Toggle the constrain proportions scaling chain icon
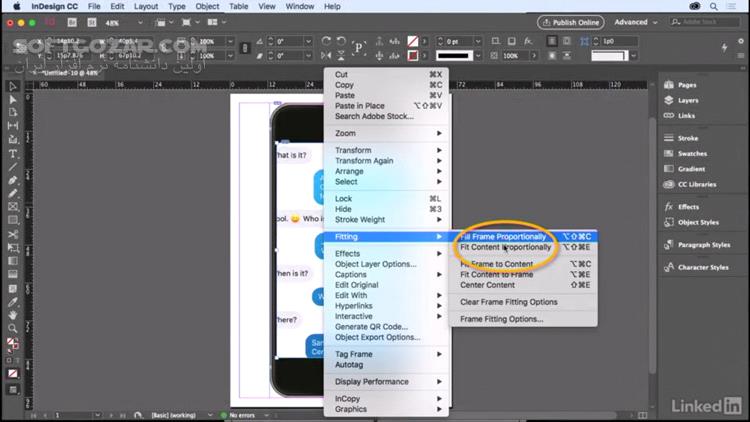 pos(244,48)
